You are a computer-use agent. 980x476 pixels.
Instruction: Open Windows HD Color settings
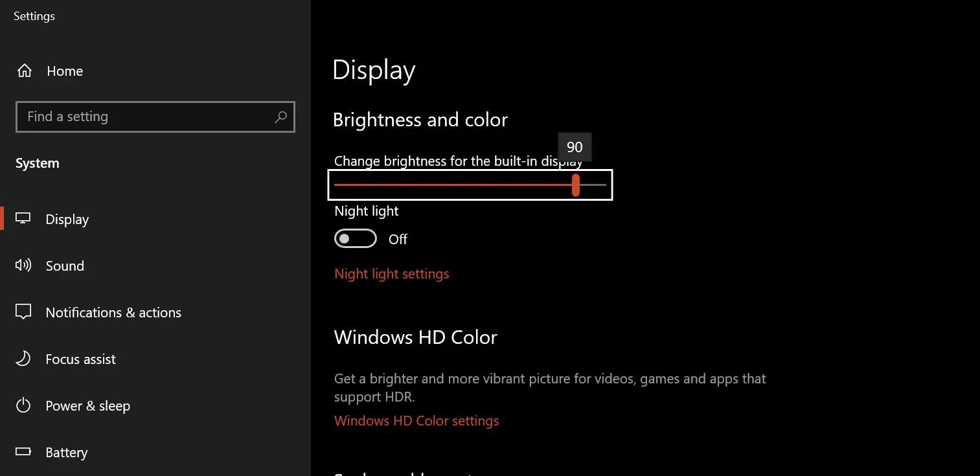click(416, 420)
